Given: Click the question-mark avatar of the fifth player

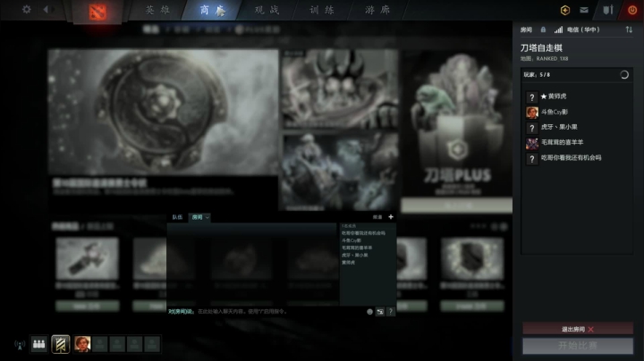Looking at the screenshot, I should pyautogui.click(x=532, y=159).
